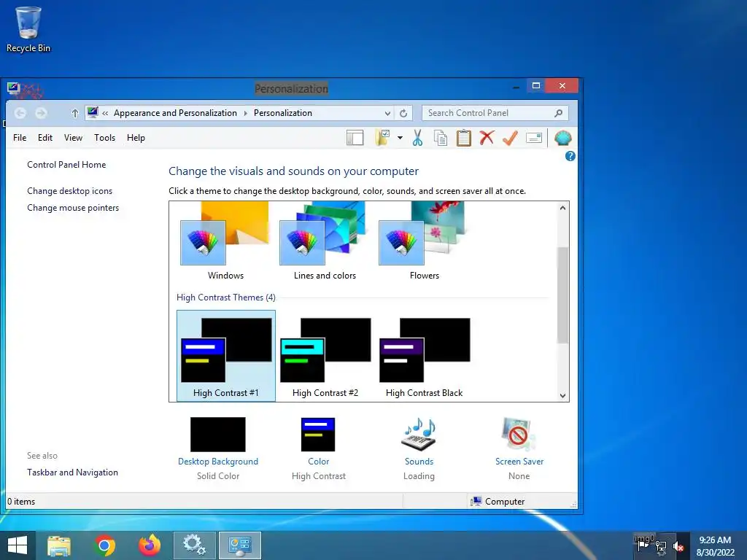
Task: Click the search magnifier icon
Action: click(x=558, y=113)
